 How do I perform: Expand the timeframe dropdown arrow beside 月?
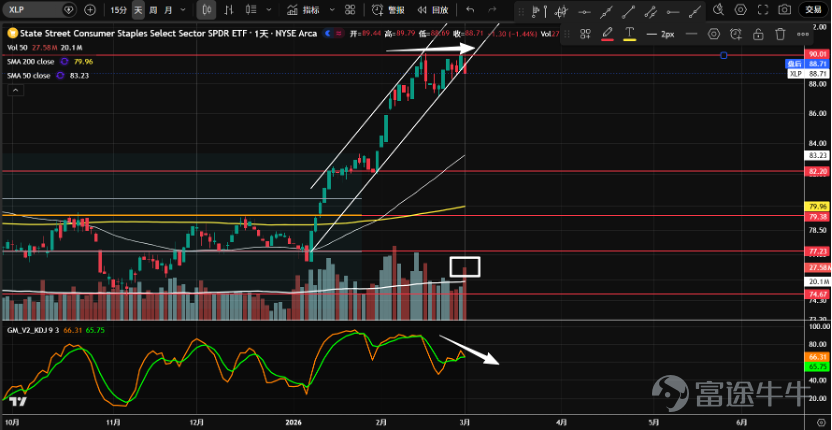coord(183,10)
